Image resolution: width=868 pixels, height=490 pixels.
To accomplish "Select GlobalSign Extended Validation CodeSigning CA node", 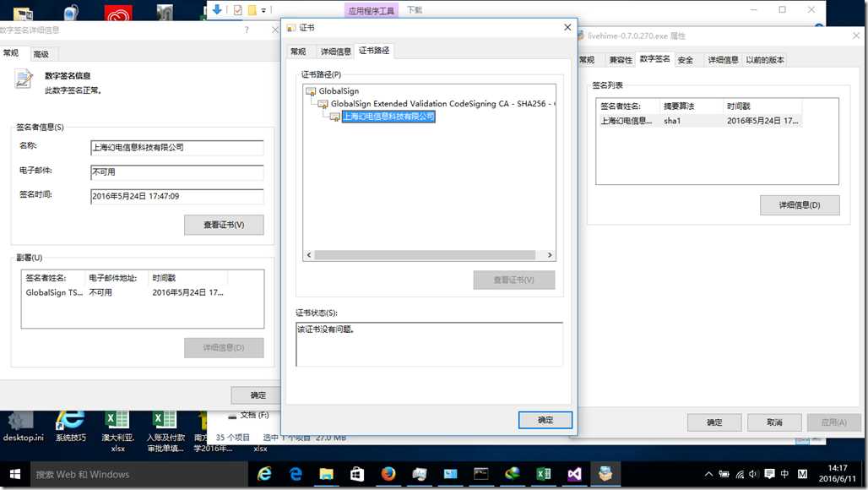I will (x=442, y=104).
